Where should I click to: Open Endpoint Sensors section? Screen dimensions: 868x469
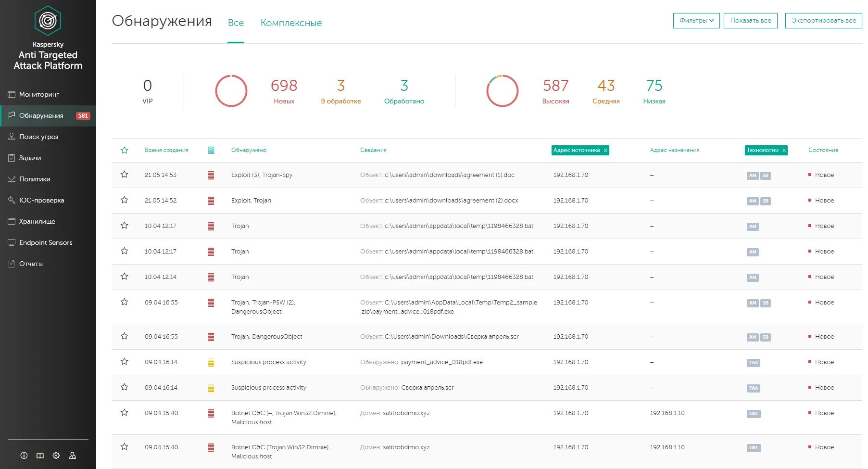point(48,242)
